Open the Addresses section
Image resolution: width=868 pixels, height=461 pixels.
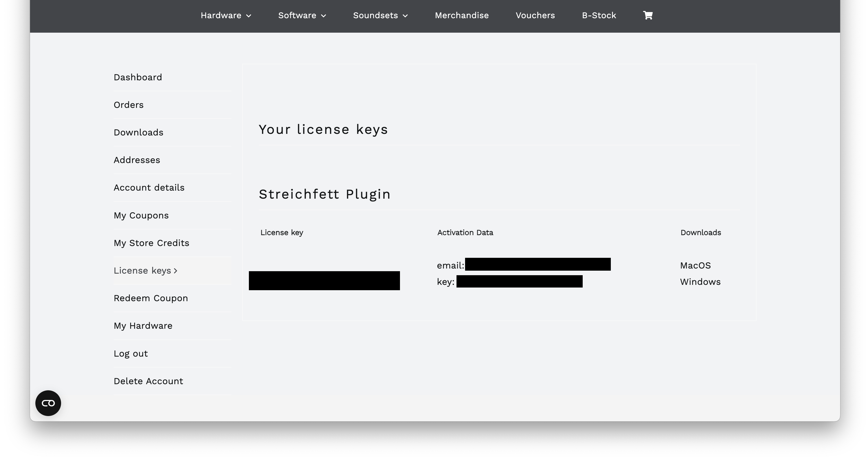point(137,160)
